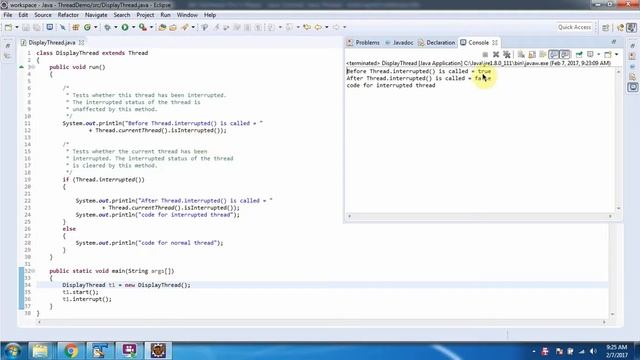This screenshot has height=360, width=640.
Task: Click the New Java Class icon
Action: pos(87,27)
